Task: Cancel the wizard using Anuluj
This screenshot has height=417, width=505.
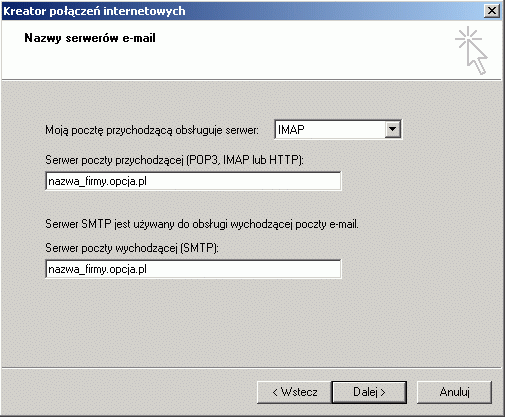Action: [x=454, y=392]
